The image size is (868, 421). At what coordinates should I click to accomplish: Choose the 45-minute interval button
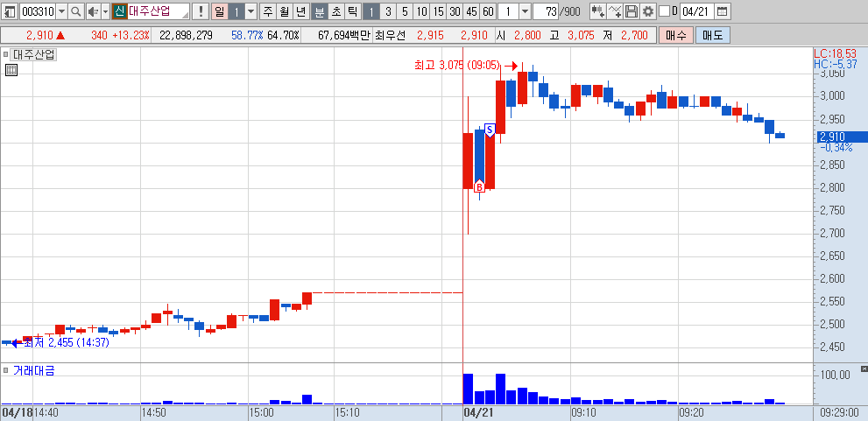coord(471,11)
